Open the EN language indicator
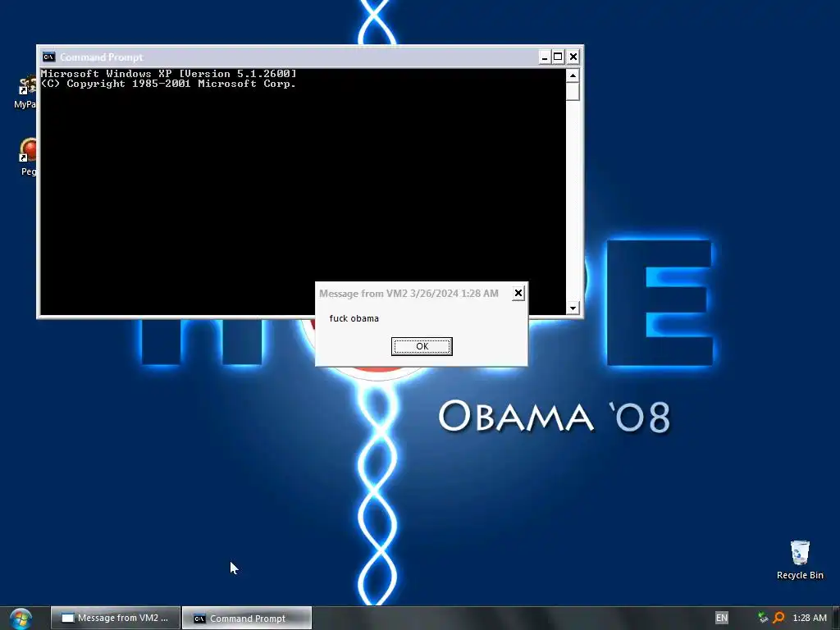Viewport: 840px width, 630px height. click(x=722, y=618)
